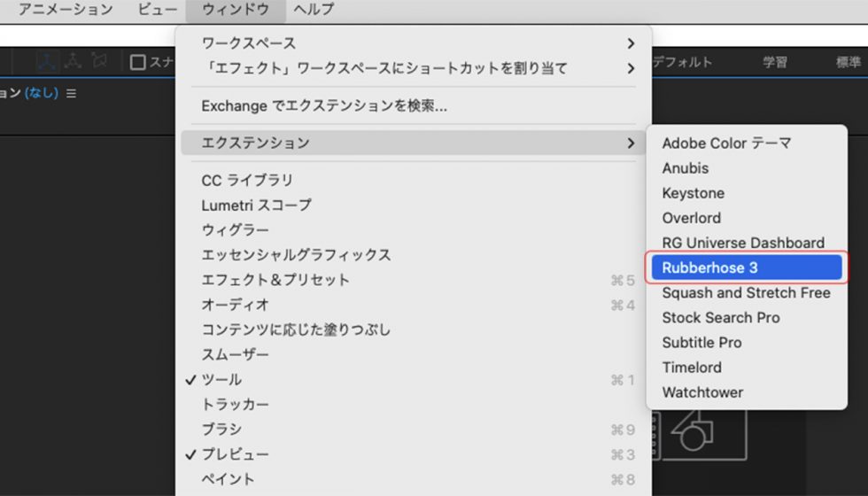
Task: Toggle the スナップ checkbox in toolbar
Action: pyautogui.click(x=138, y=62)
